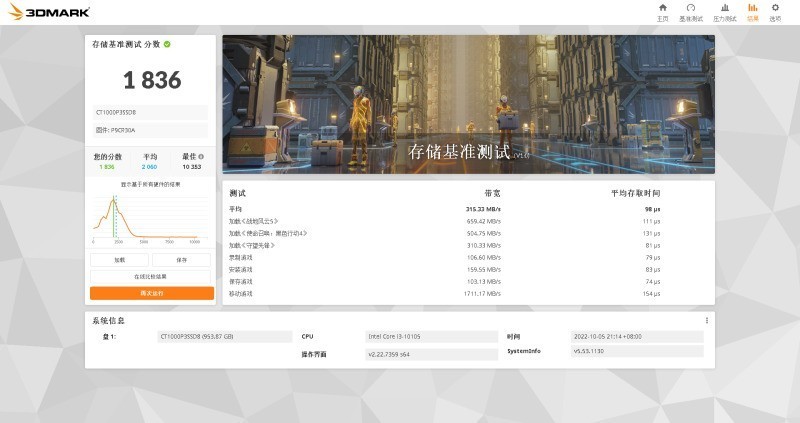Click the 103.13 MB/s bandwidth value
Image resolution: width=800 pixels, height=423 pixels.
(x=484, y=282)
